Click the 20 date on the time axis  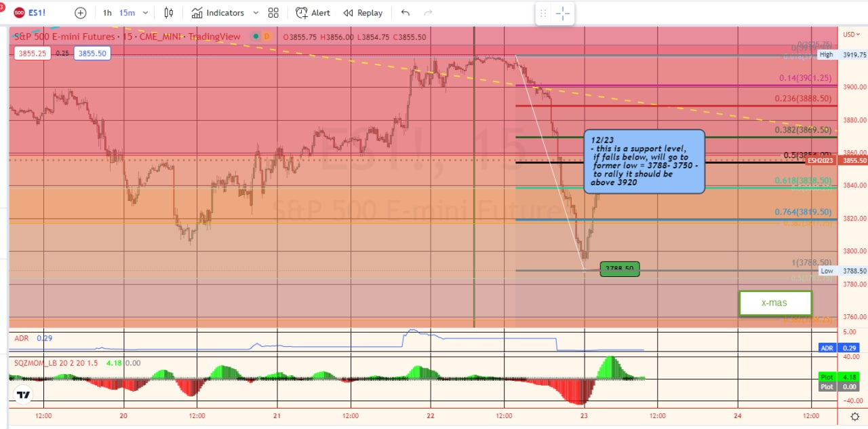[123, 415]
